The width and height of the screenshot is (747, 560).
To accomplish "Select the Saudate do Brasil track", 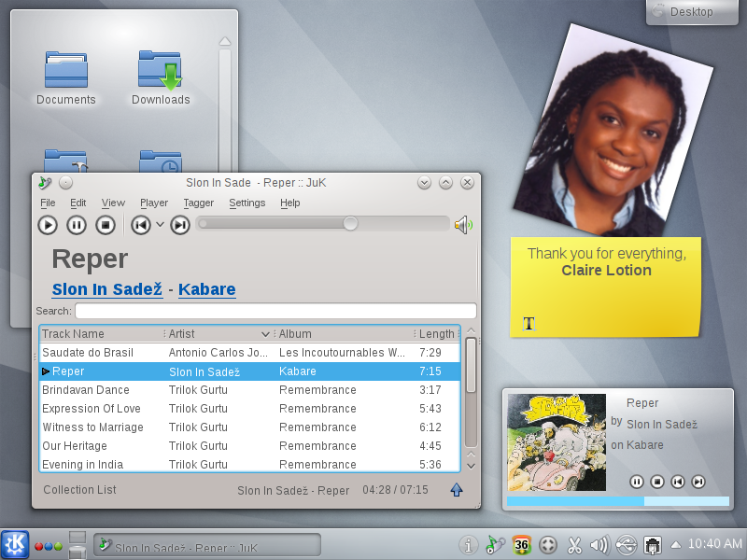I will [x=249, y=353].
